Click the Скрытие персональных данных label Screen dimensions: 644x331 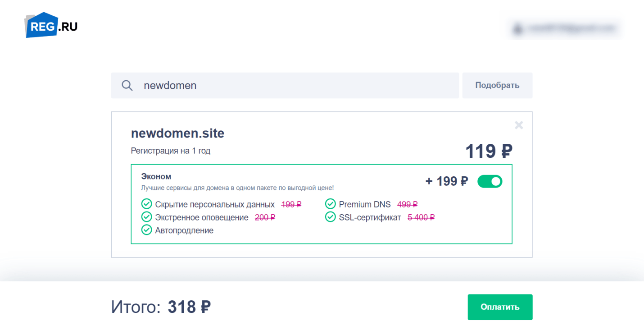pos(215,204)
